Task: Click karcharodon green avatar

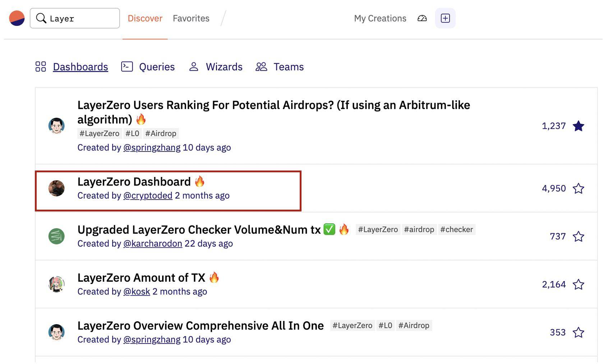Action: [56, 236]
